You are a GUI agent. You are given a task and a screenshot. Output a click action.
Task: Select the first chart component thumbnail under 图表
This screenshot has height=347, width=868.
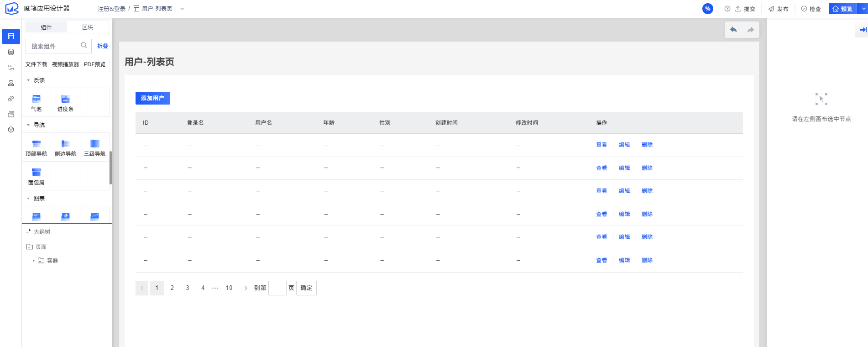tap(37, 216)
